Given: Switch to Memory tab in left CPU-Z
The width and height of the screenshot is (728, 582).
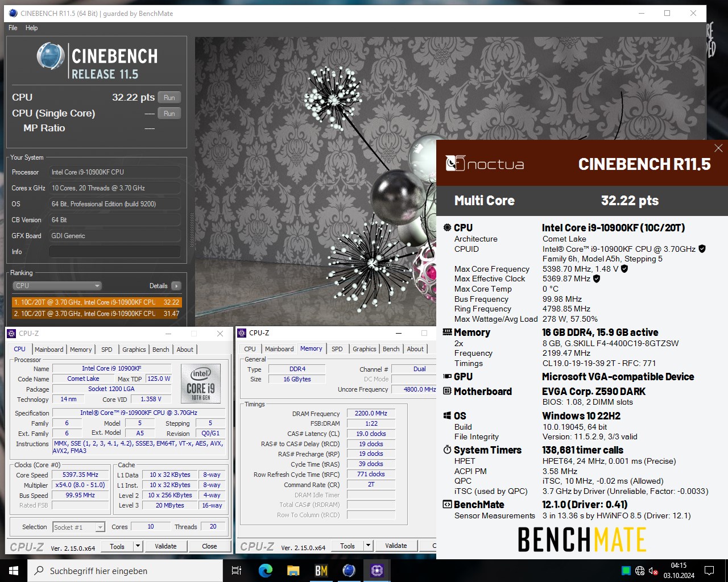Looking at the screenshot, I should click(x=81, y=350).
